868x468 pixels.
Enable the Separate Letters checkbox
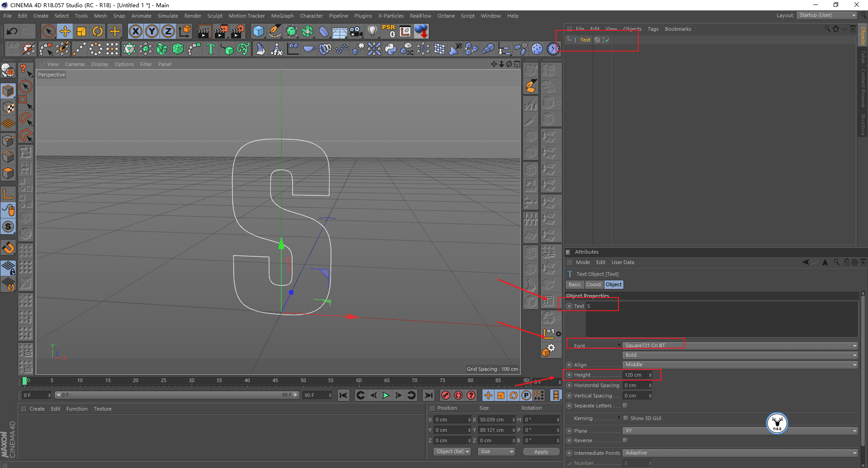click(x=625, y=406)
